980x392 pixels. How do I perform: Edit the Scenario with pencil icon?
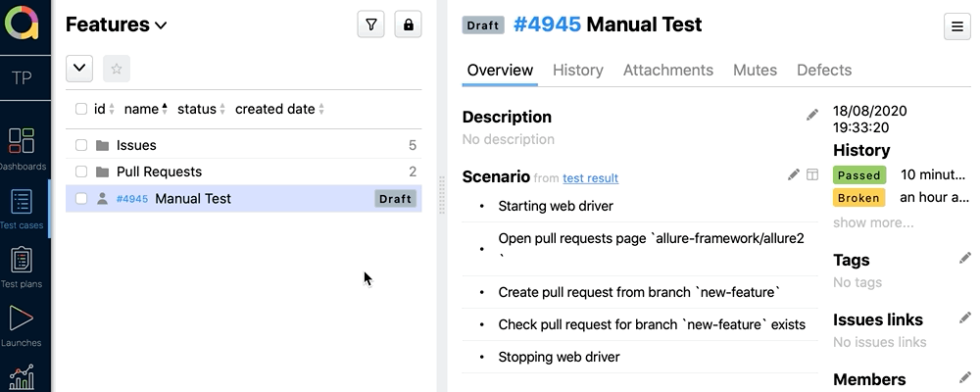click(793, 174)
